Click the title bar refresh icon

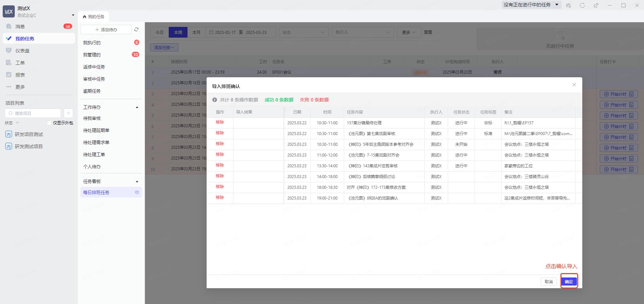(x=582, y=5)
